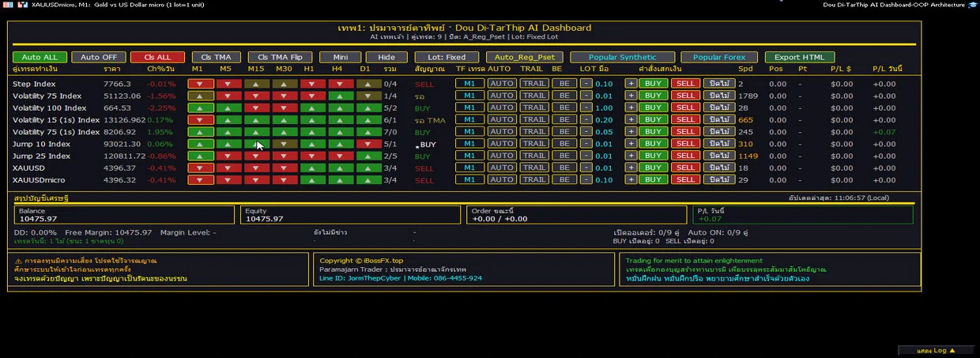This screenshot has height=358, width=980.
Task: Select the Auto_Reg_Pset preset
Action: coord(525,57)
